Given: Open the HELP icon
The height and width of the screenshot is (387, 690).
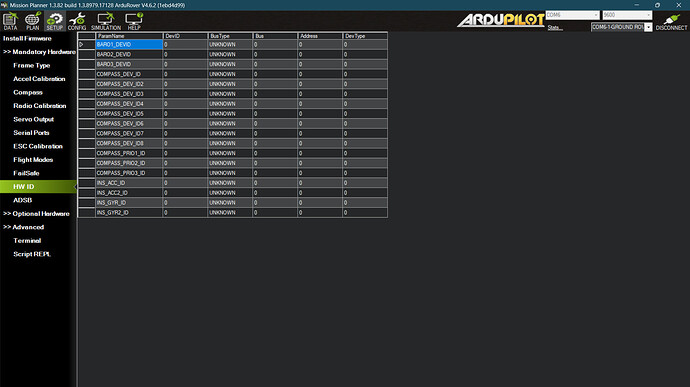Looking at the screenshot, I should click(134, 21).
